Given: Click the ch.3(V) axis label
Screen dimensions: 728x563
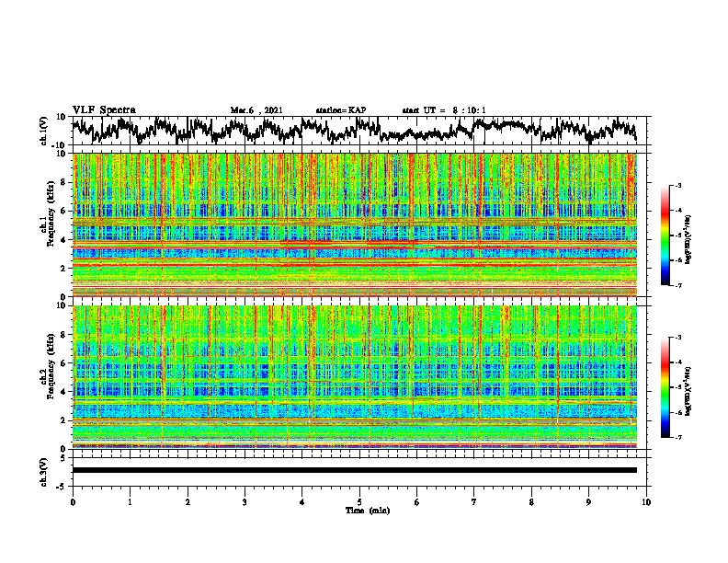Looking at the screenshot, I should tap(44, 472).
